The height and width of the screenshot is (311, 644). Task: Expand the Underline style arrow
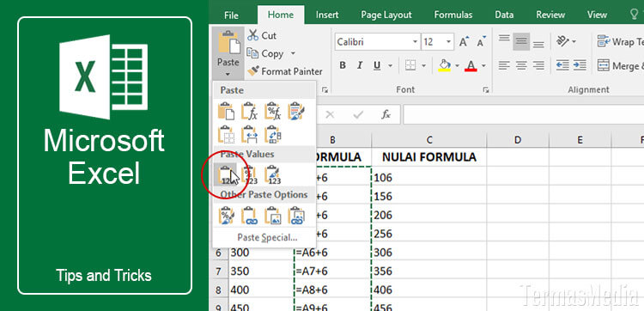tap(390, 66)
